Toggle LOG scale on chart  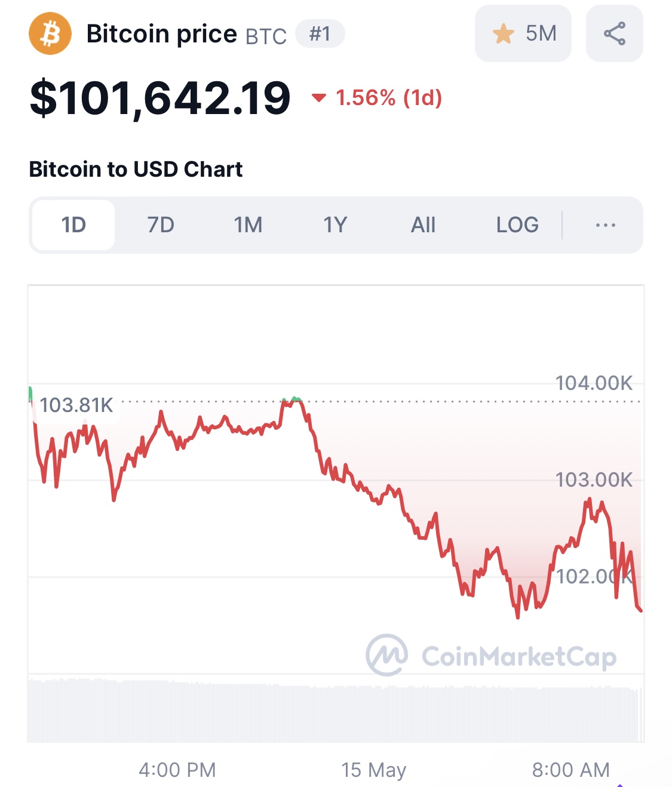517,225
